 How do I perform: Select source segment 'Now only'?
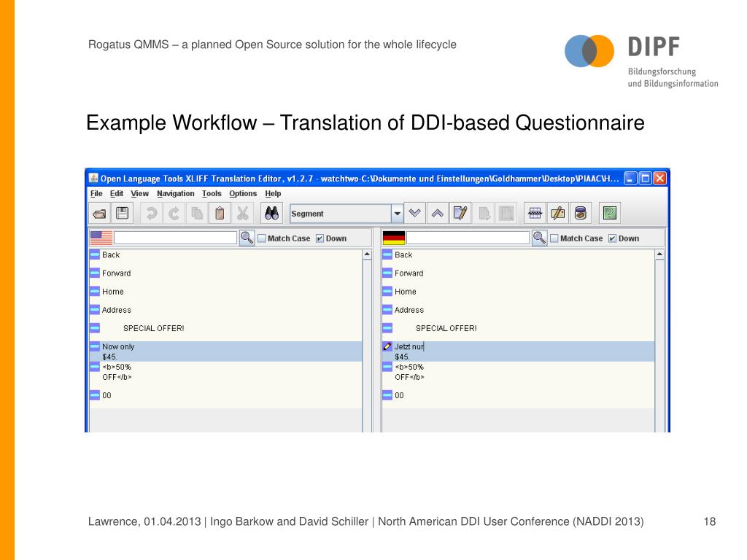118,346
